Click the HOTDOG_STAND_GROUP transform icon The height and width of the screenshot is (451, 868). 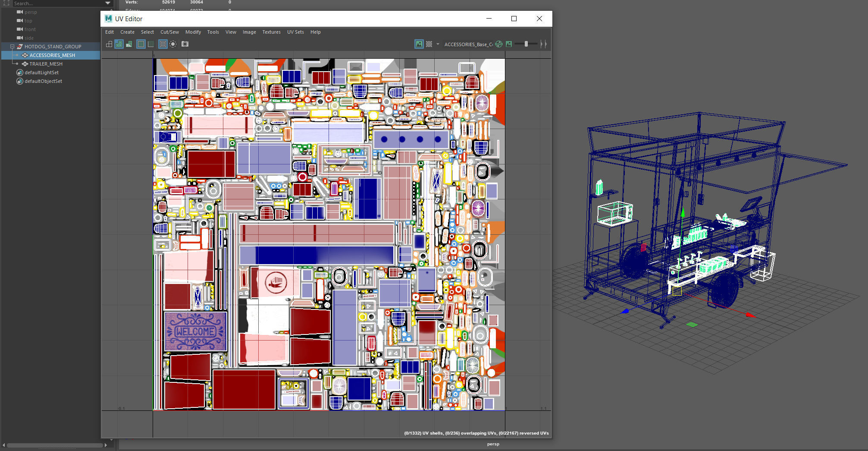[19, 47]
